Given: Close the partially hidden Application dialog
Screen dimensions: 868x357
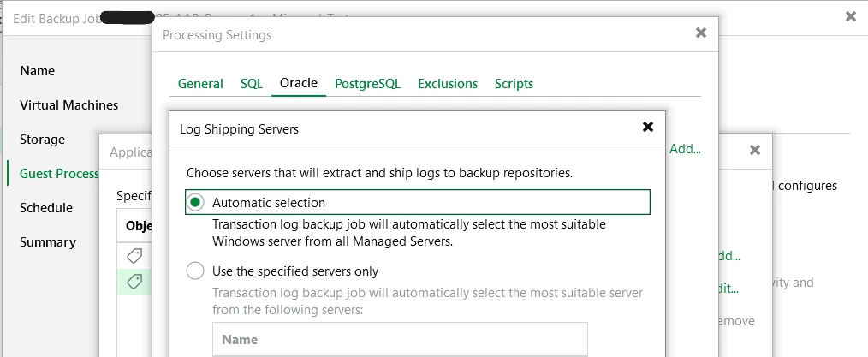Looking at the screenshot, I should (754, 150).
